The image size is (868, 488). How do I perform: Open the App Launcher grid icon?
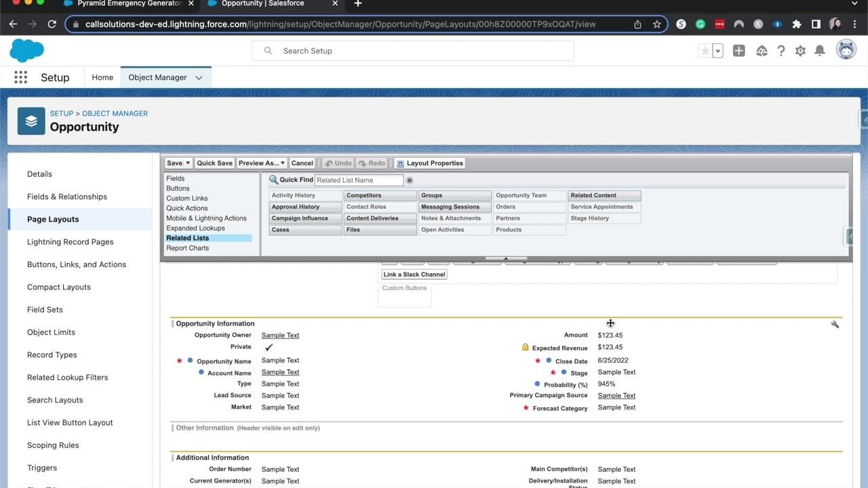(x=20, y=77)
